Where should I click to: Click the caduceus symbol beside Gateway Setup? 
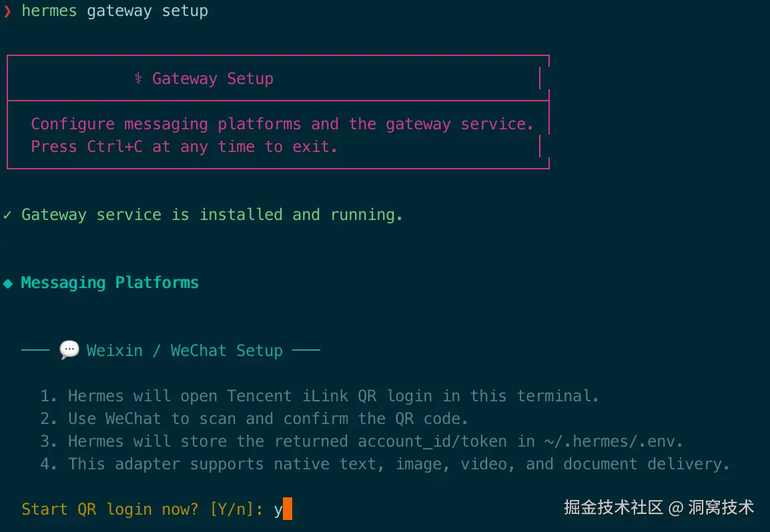pos(138,79)
